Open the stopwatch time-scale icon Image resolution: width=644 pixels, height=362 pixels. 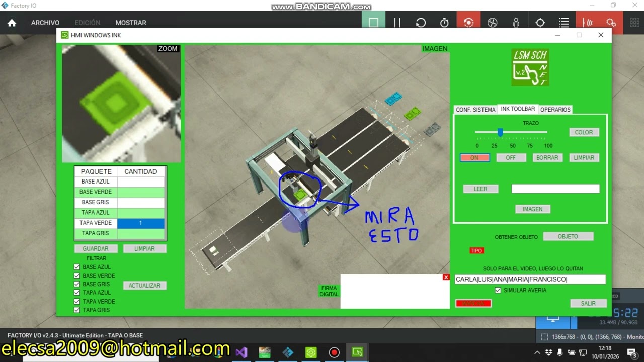(444, 23)
